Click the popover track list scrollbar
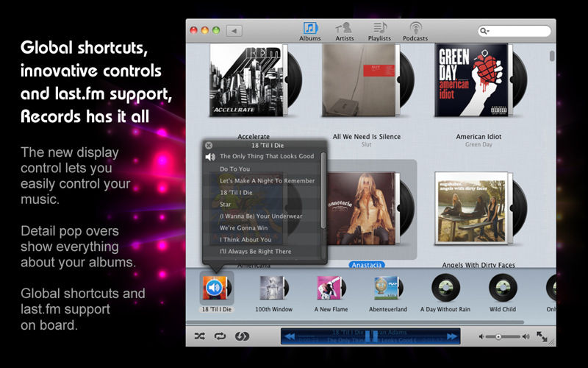The image size is (588, 368). [x=323, y=190]
